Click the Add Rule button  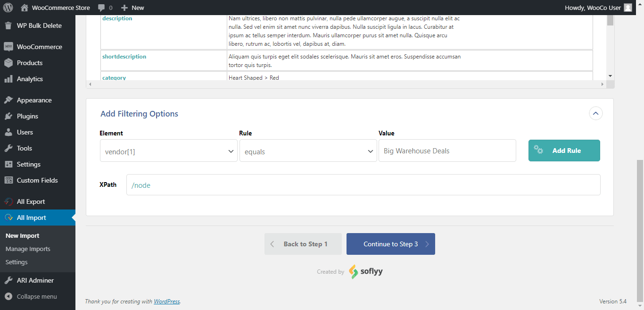[x=564, y=151]
